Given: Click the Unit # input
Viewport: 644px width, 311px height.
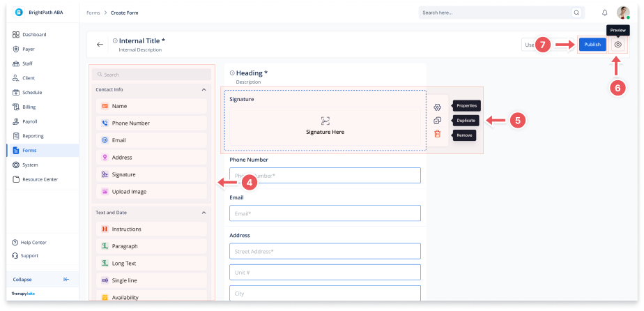Looking at the screenshot, I should [325, 273].
